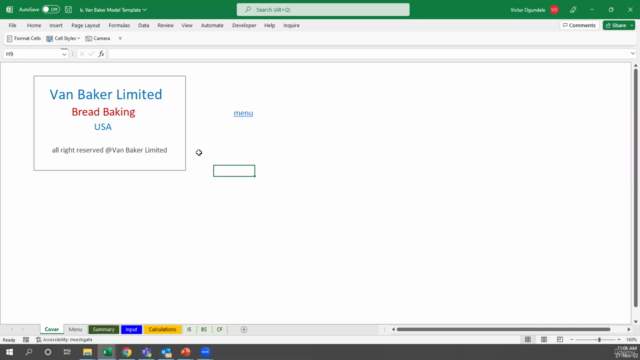This screenshot has height=360, width=640.
Task: Select the CF sheet tab
Action: pos(220,329)
